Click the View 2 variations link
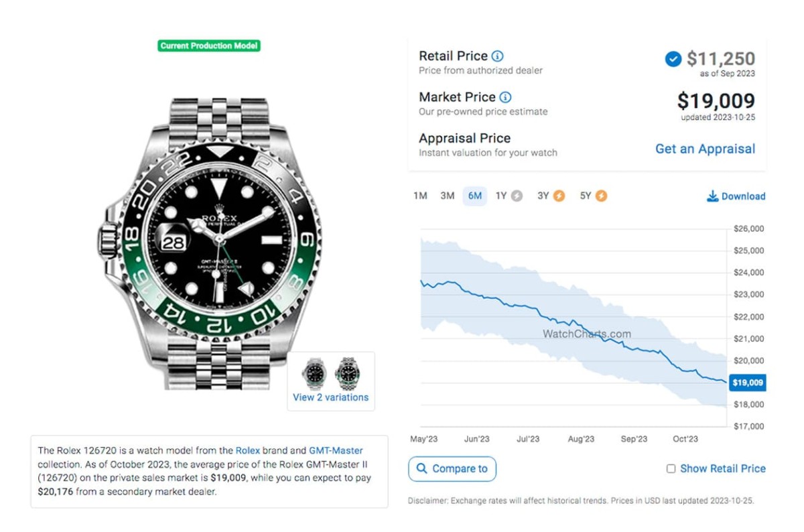The image size is (804, 532). pyautogui.click(x=330, y=397)
